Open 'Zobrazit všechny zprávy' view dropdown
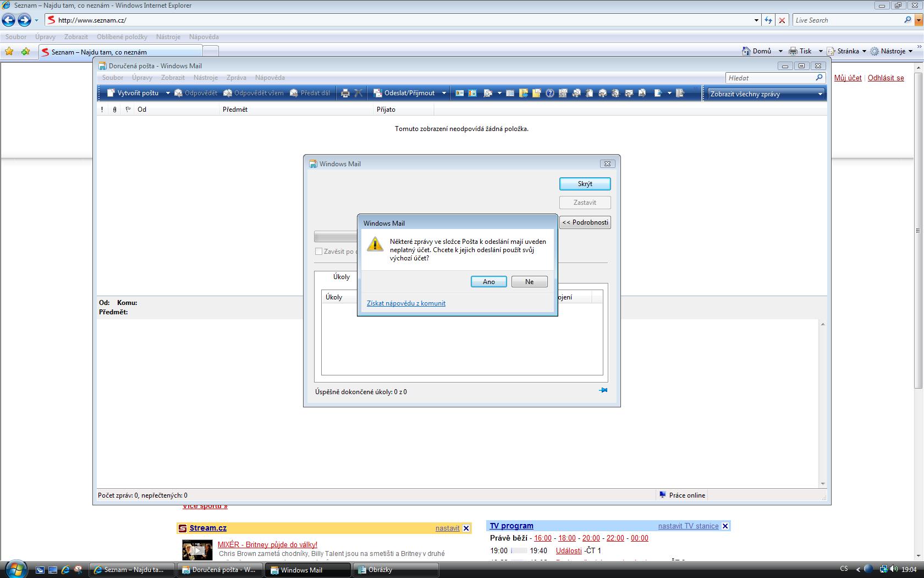Viewport: 924px width, 578px height. [766, 94]
